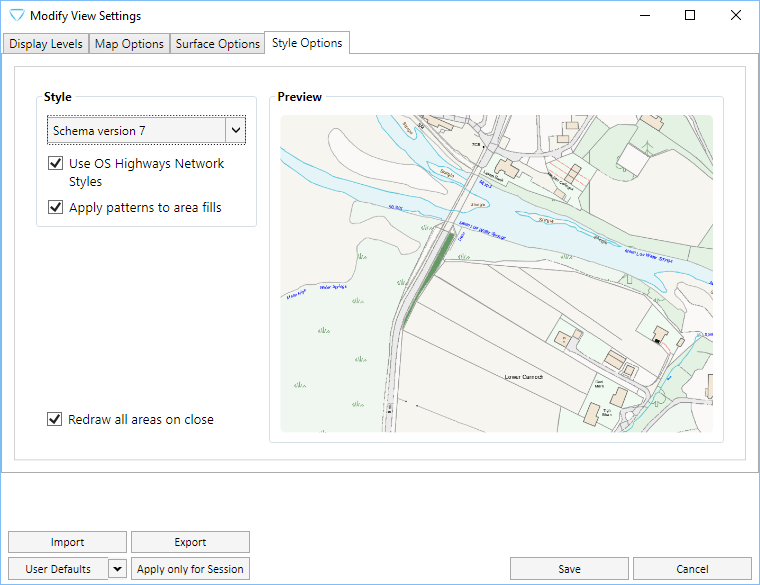Select the Style Options tab
Viewport: 760px width, 585px height.
coord(307,43)
